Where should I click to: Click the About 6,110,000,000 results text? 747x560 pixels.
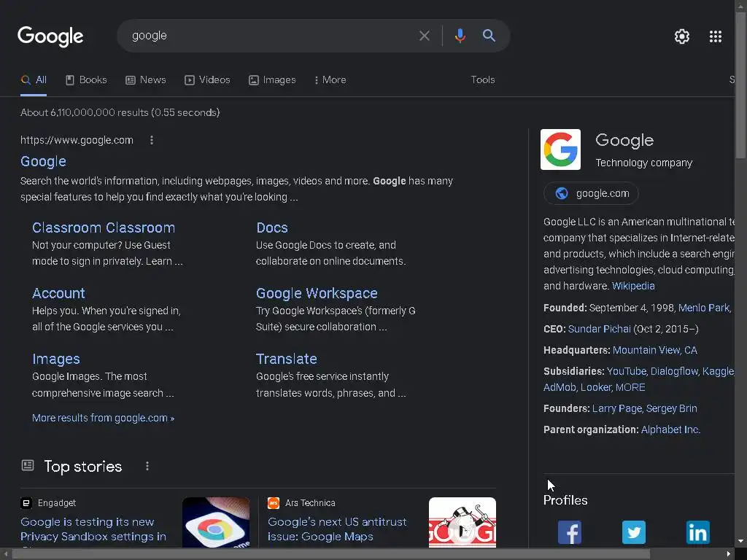[120, 112]
